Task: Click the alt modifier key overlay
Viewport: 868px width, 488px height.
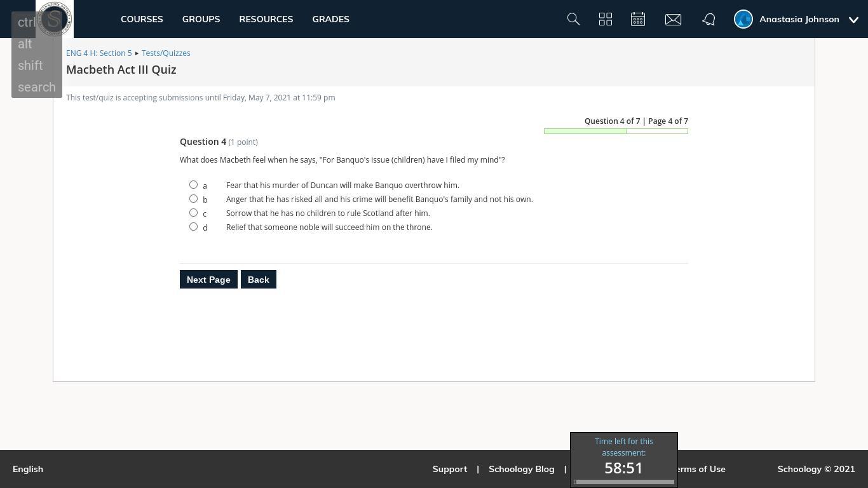Action: point(25,44)
